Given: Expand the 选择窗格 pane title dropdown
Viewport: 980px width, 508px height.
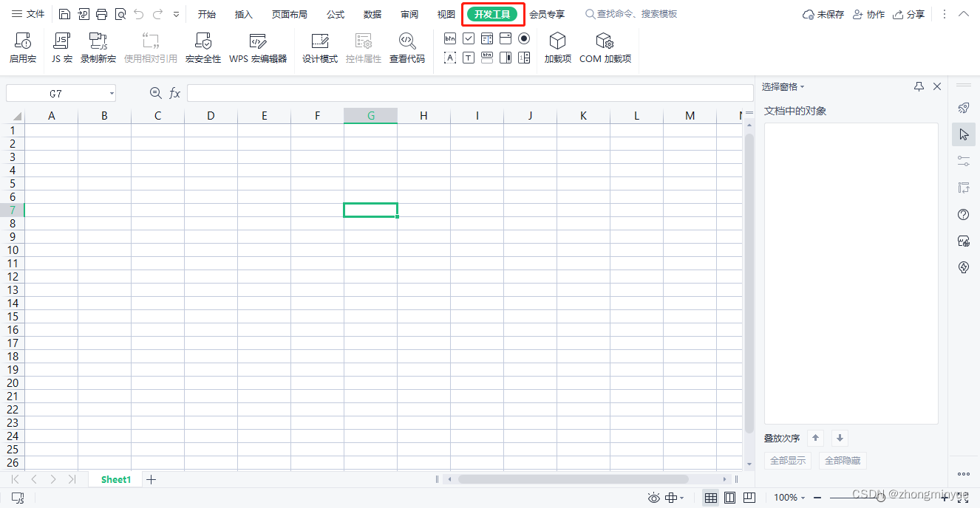Looking at the screenshot, I should coord(803,87).
